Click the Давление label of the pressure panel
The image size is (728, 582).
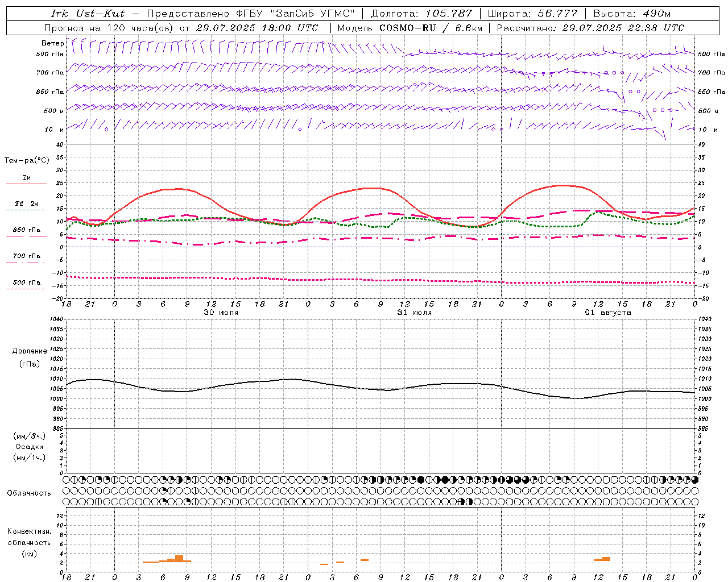pos(30,351)
